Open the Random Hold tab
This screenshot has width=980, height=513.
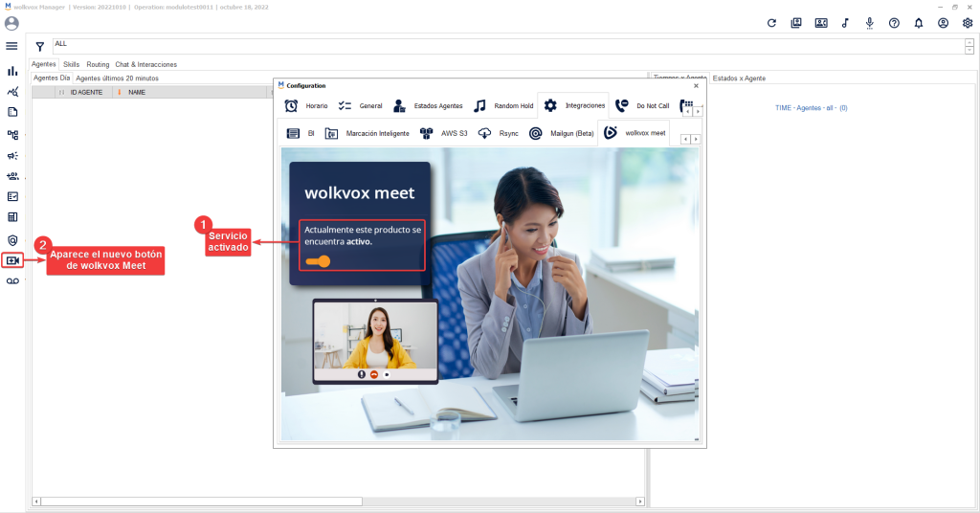coord(503,106)
